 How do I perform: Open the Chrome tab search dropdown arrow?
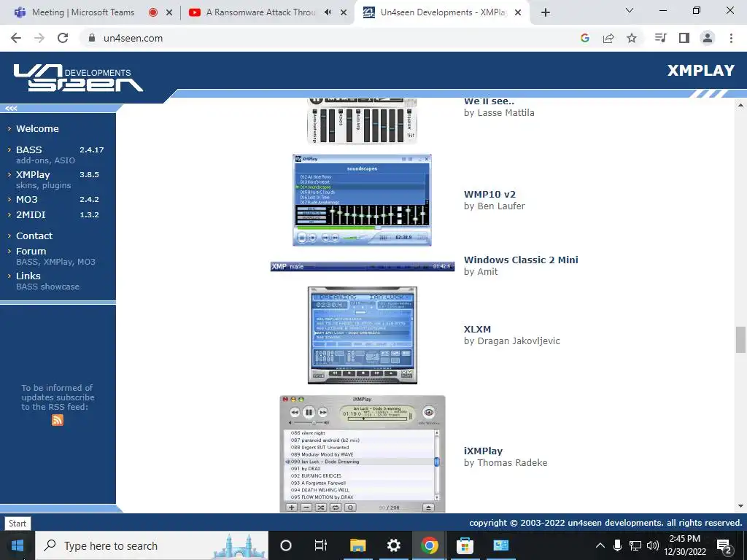pyautogui.click(x=630, y=10)
